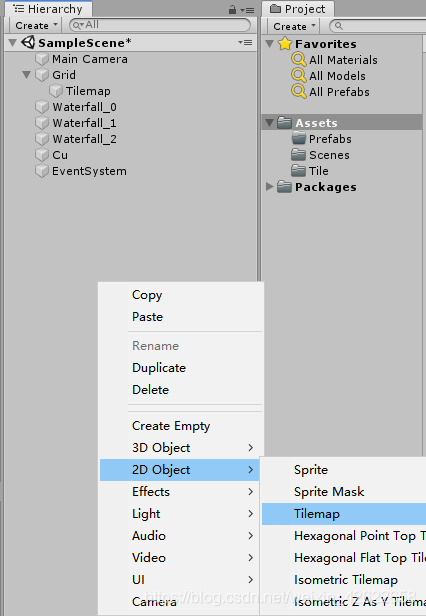The width and height of the screenshot is (426, 616).
Task: Open the Hierarchy Create dropdown
Action: point(36,26)
